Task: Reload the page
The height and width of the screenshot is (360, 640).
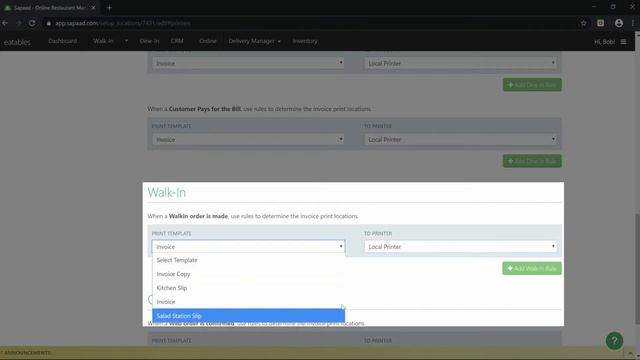Action: [32, 23]
